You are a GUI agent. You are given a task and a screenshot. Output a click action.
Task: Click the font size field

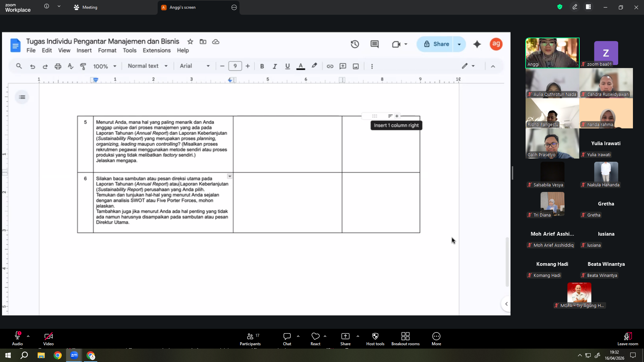tap(235, 66)
